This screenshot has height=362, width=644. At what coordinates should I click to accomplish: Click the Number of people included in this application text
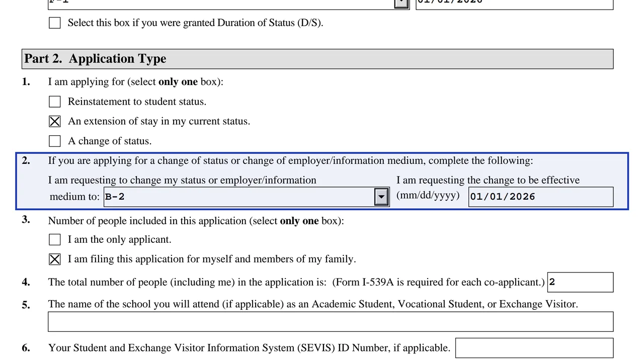pyautogui.click(x=196, y=221)
